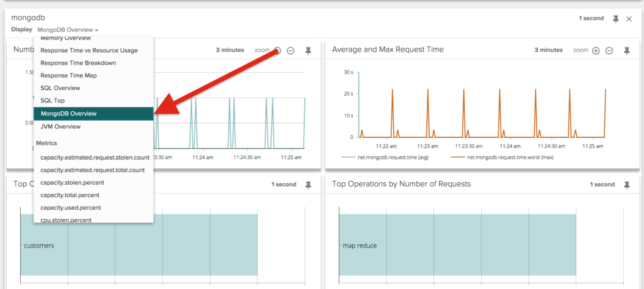Click the Top Operations by Number of Requests title
This screenshot has height=289, width=644.
click(401, 184)
